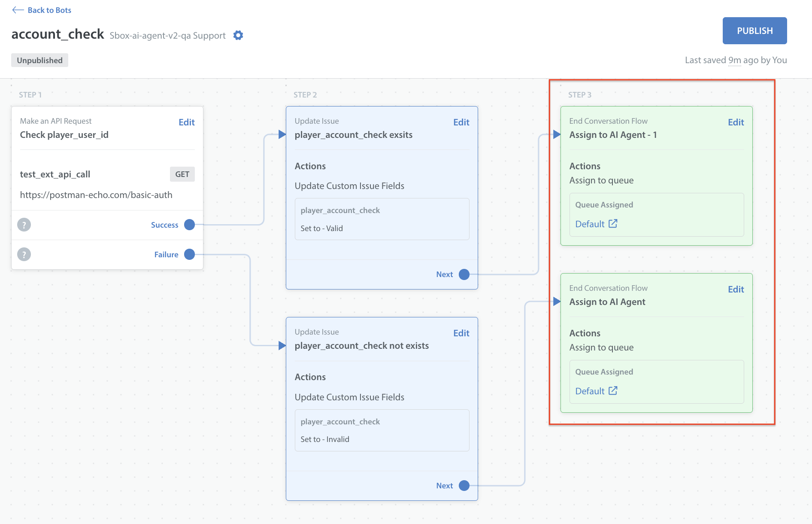Screen dimensions: 812x524
Task: Edit the Assign to AI Agent - 1 step
Action: [x=736, y=122]
